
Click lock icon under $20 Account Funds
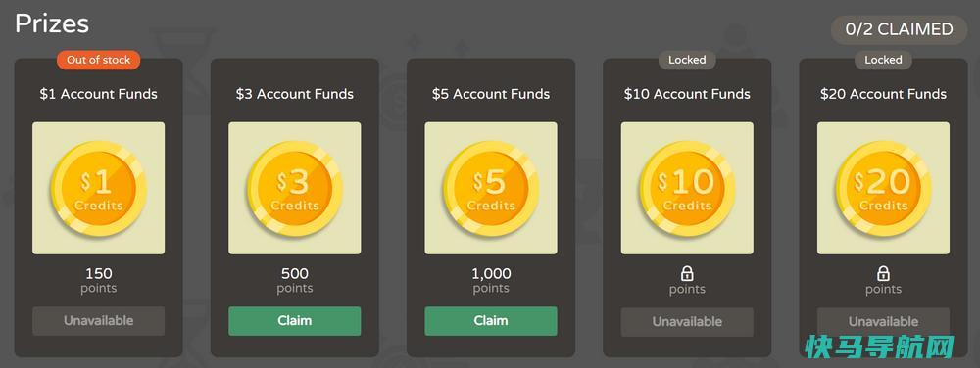click(883, 273)
